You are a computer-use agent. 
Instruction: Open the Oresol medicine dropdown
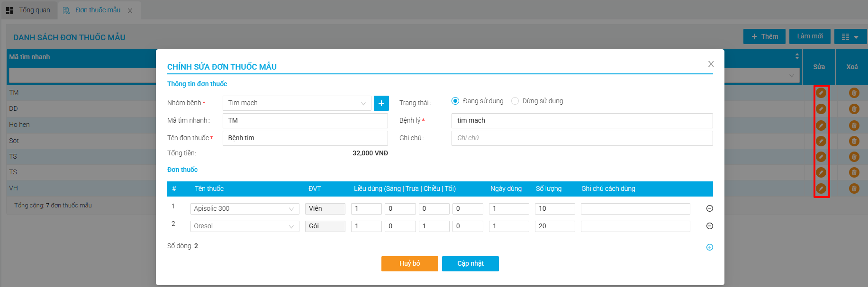244,226
